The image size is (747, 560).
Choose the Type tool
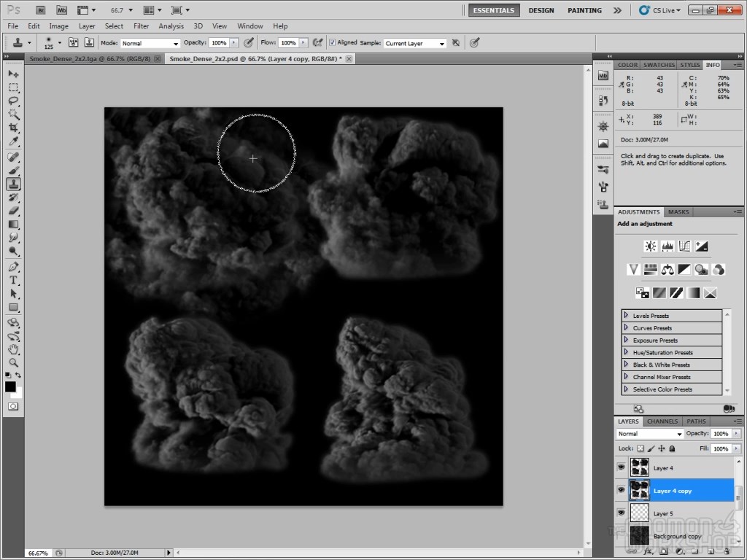coord(13,280)
